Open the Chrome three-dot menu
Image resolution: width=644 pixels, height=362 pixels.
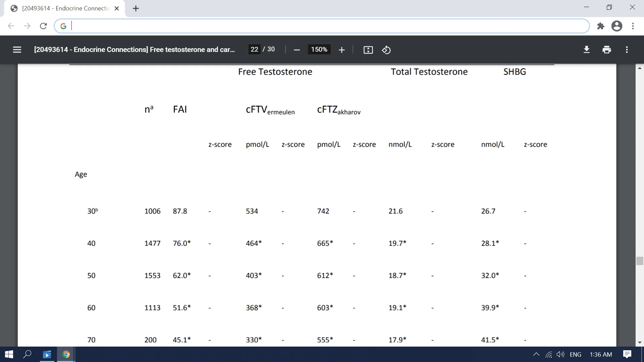633,26
